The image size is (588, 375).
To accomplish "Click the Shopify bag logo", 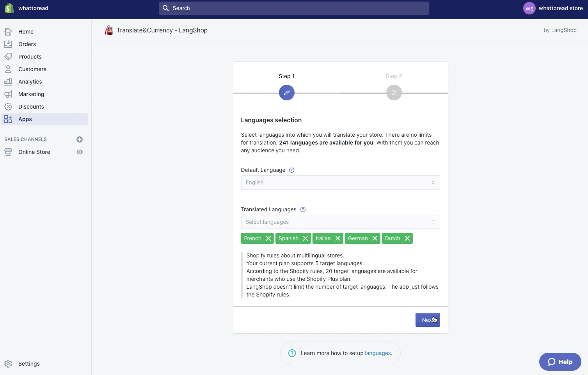I will tap(9, 8).
